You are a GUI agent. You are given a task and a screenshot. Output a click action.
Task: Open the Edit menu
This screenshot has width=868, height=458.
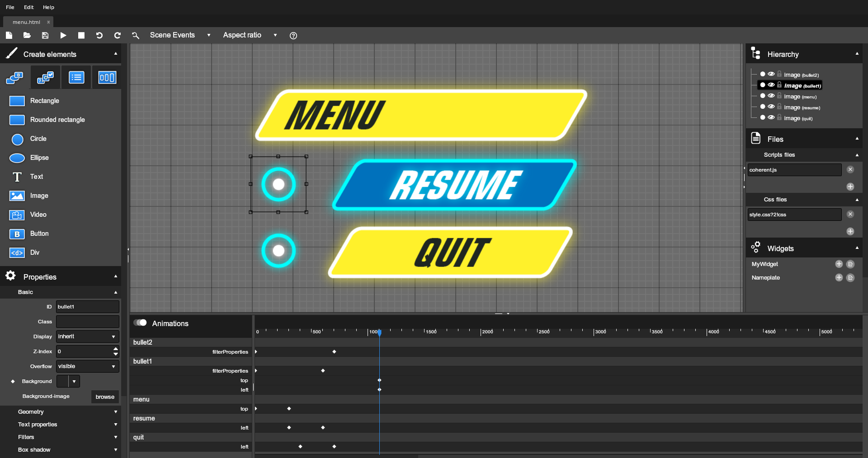point(29,7)
